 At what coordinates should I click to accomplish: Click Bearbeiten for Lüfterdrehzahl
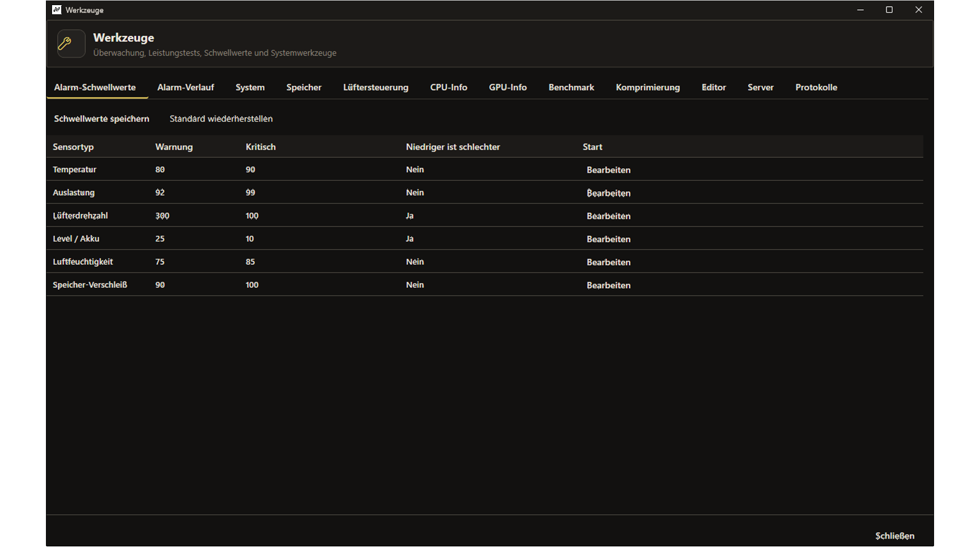tap(608, 216)
